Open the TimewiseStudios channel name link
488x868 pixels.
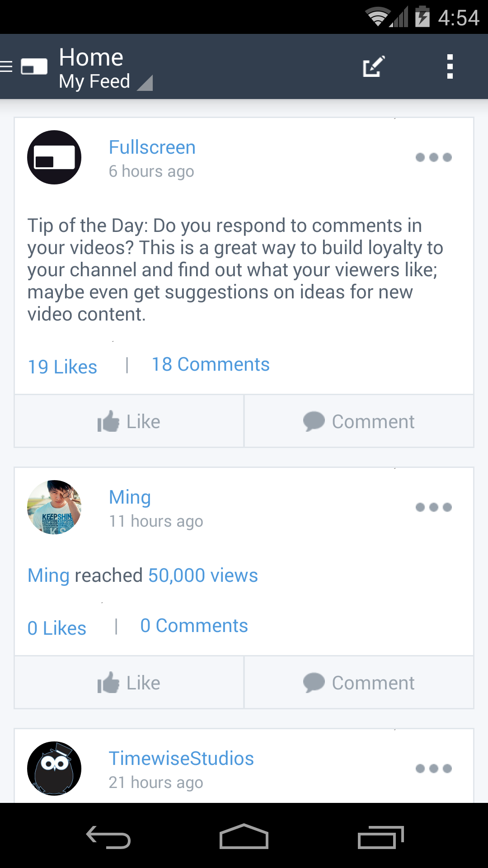coord(181,759)
